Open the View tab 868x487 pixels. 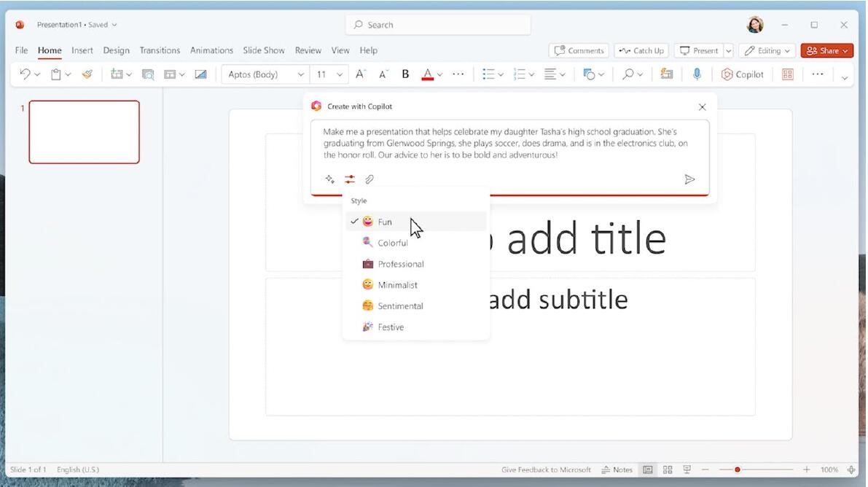point(340,50)
